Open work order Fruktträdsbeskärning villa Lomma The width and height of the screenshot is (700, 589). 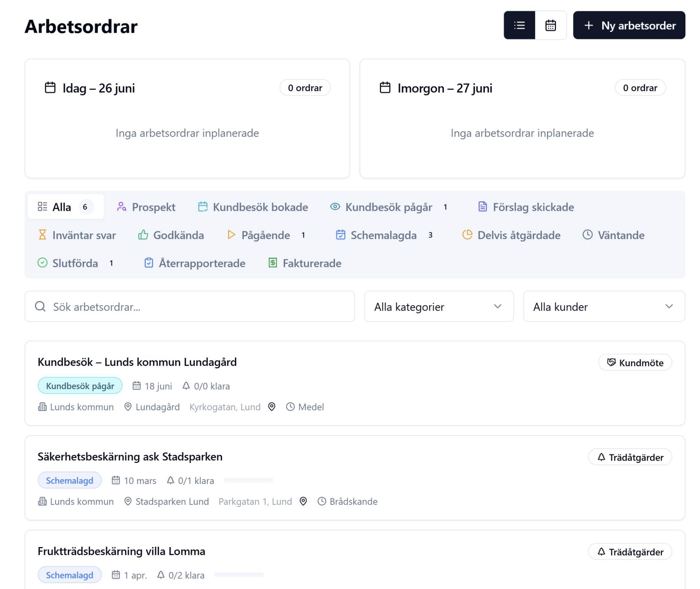[121, 551]
